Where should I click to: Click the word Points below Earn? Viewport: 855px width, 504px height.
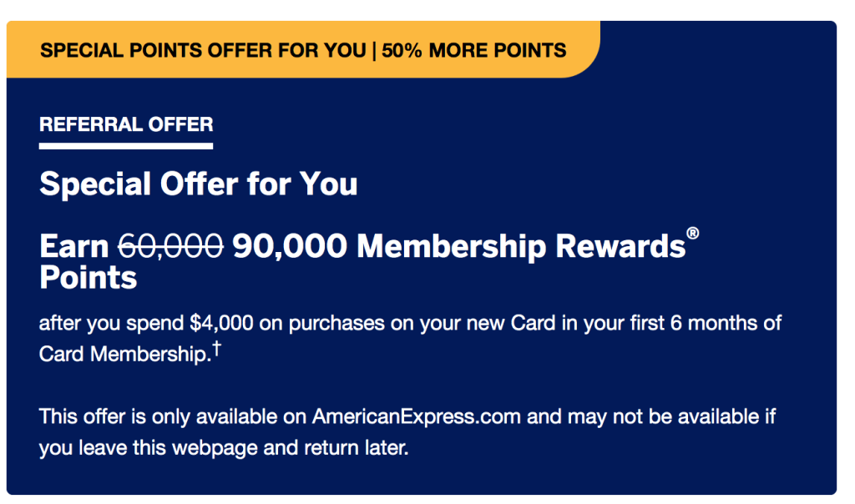coord(89,278)
